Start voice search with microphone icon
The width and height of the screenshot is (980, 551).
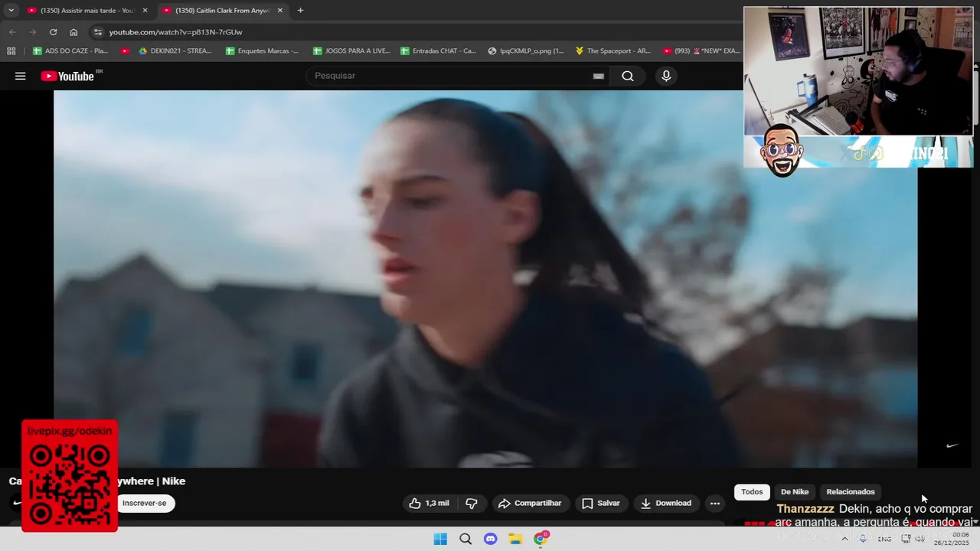[x=666, y=76]
